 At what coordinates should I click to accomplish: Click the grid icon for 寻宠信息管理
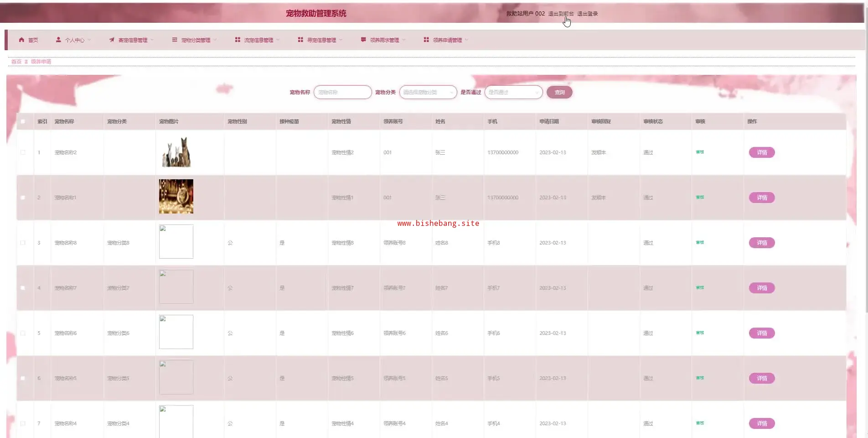click(x=300, y=40)
